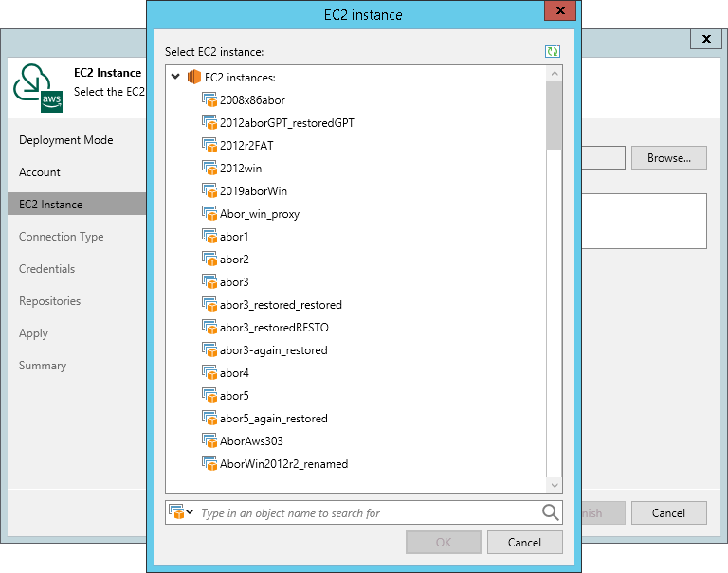
Task: Pick the Abor_win_proxy instance
Action: click(x=260, y=214)
